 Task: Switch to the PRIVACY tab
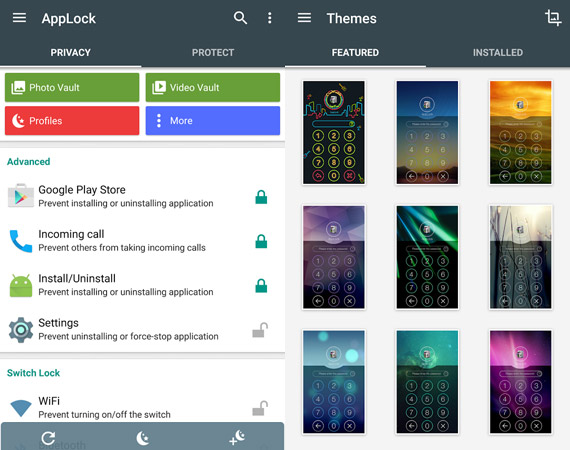click(x=71, y=53)
